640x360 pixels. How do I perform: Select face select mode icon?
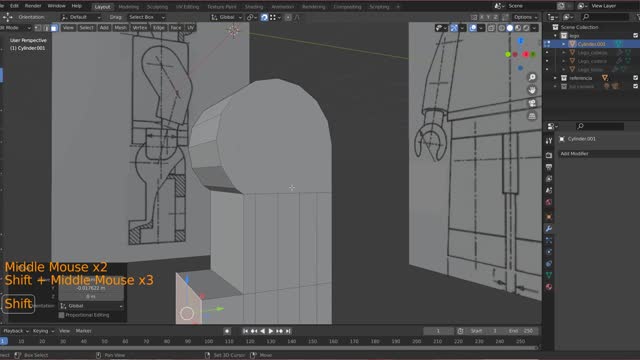[x=54, y=28]
